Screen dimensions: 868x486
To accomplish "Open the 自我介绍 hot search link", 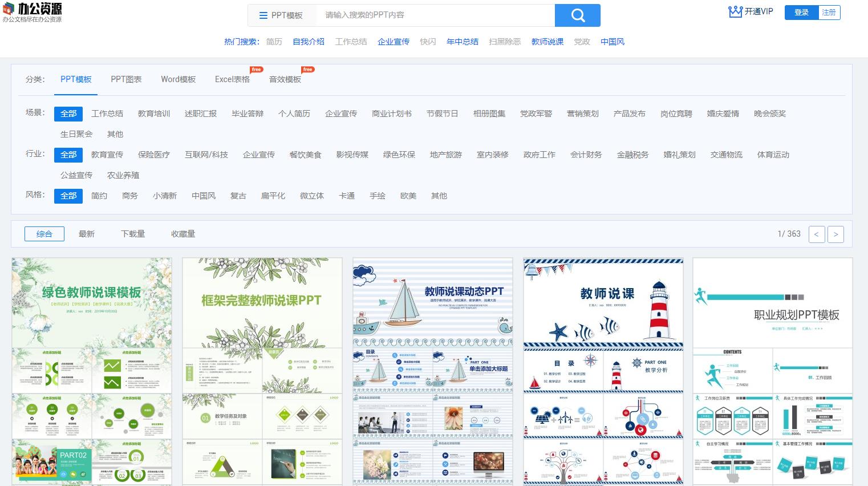I will [x=309, y=42].
